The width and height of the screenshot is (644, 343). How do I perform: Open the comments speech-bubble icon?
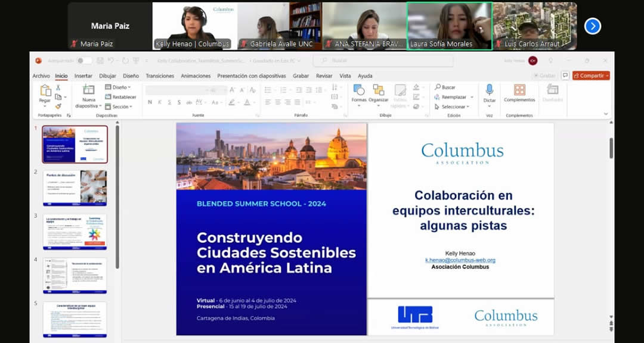click(565, 76)
